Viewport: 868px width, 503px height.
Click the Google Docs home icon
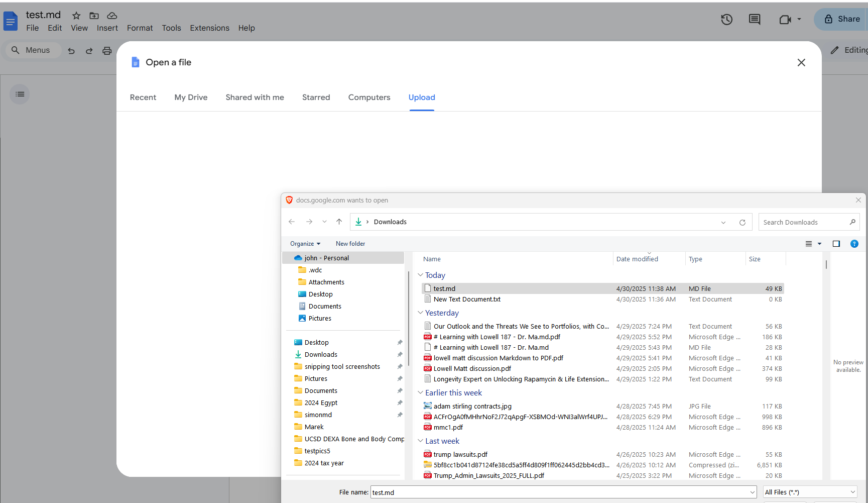[11, 21]
